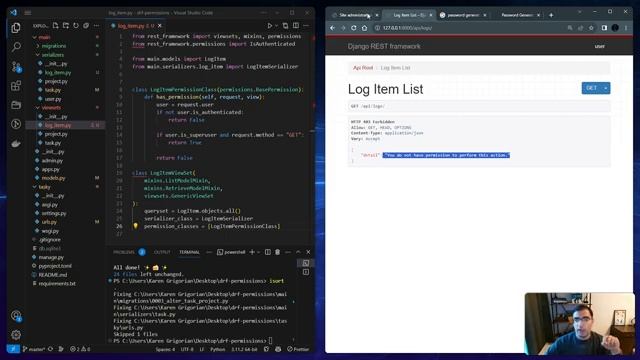Open manage.py in the Explorer tree
The height and width of the screenshot is (360, 640).
coord(51,257)
